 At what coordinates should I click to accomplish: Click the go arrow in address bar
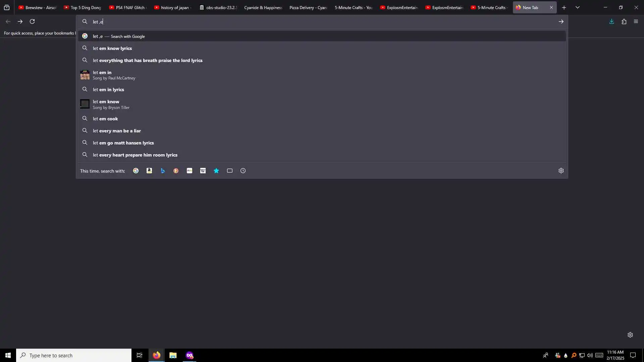click(561, 21)
